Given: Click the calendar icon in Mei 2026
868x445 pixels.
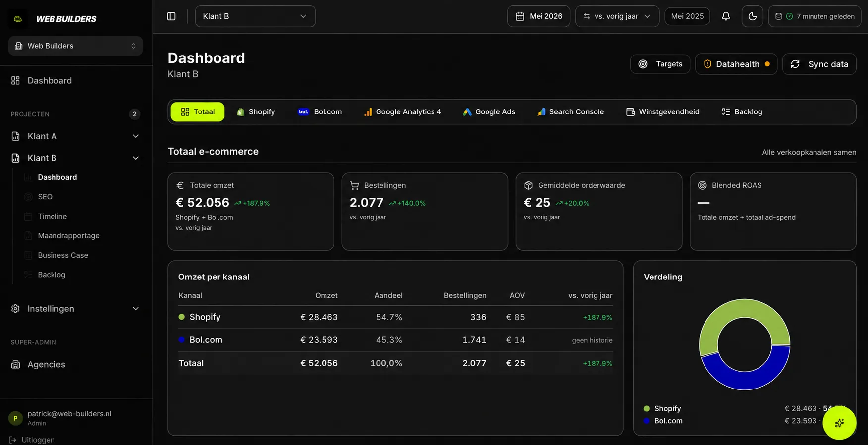Looking at the screenshot, I should (x=520, y=16).
